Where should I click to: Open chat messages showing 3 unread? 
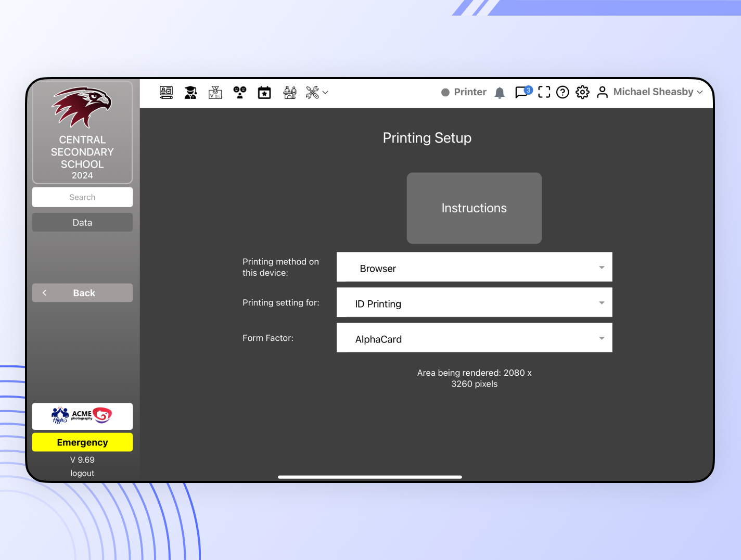521,92
